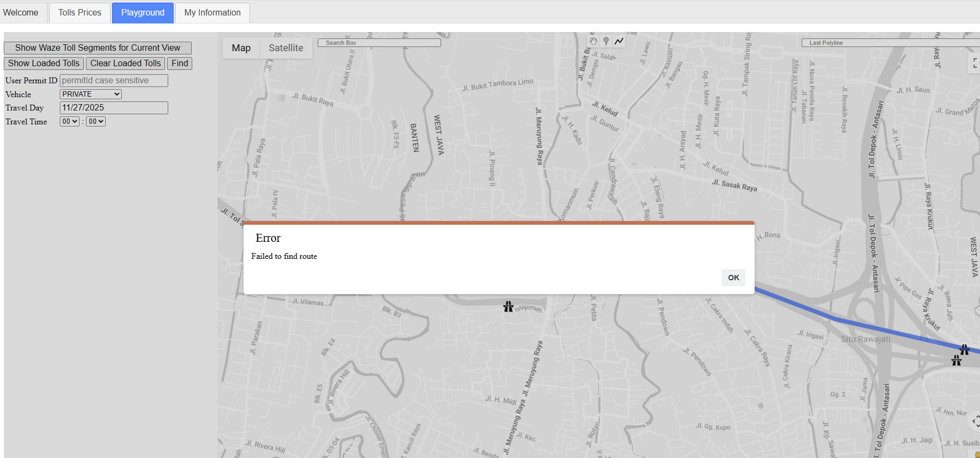This screenshot has height=458, width=980.
Task: Click the Clear Loaded Tolls button
Action: tap(126, 64)
